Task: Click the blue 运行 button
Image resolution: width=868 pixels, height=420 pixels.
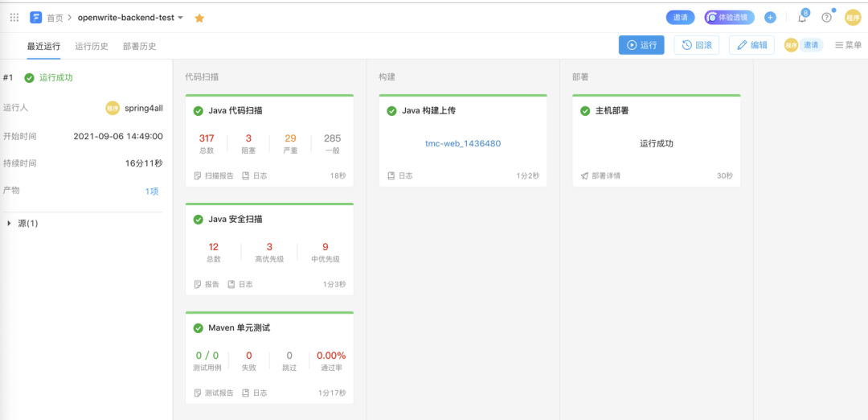Action: [x=641, y=45]
